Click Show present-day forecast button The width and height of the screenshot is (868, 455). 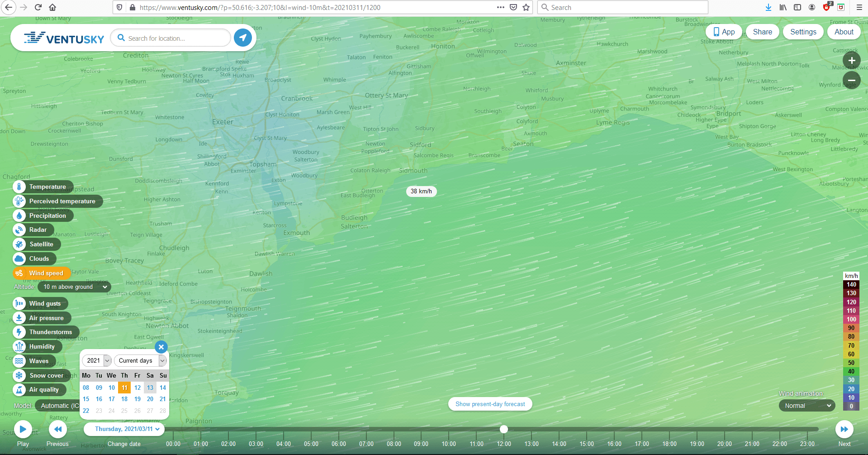pyautogui.click(x=490, y=404)
